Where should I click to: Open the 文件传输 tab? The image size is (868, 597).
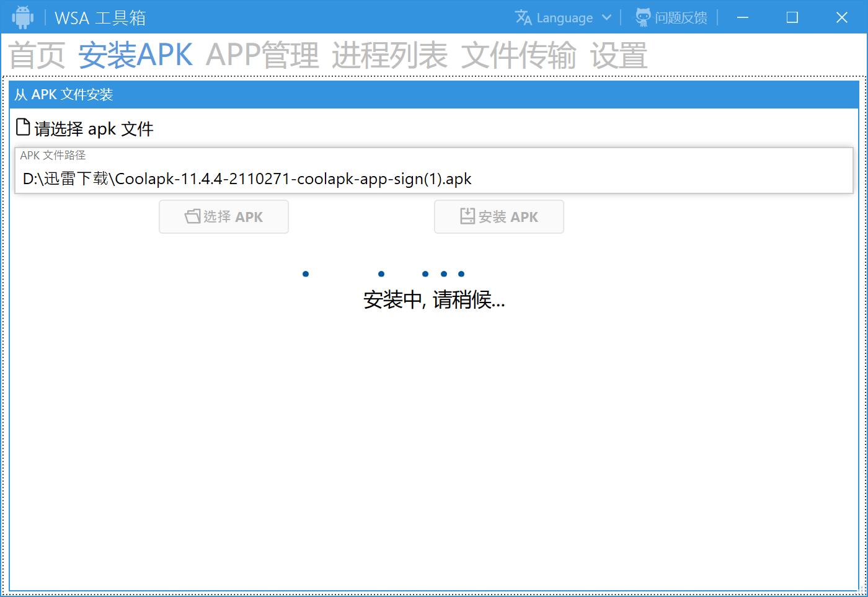pyautogui.click(x=518, y=55)
